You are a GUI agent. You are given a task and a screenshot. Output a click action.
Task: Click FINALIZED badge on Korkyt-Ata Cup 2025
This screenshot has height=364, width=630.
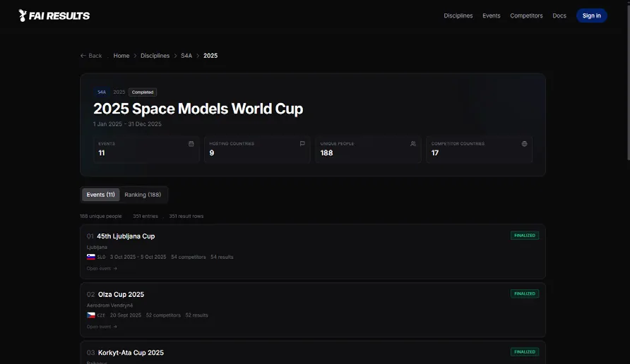tap(525, 352)
